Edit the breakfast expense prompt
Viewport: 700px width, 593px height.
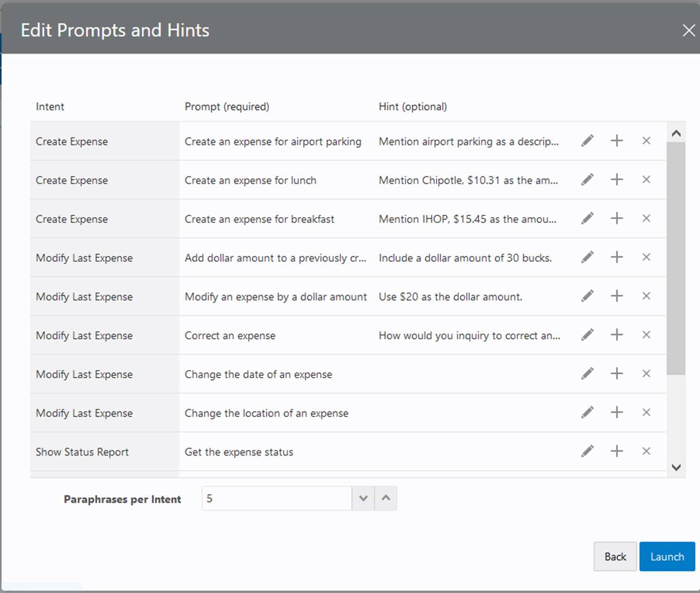click(588, 218)
